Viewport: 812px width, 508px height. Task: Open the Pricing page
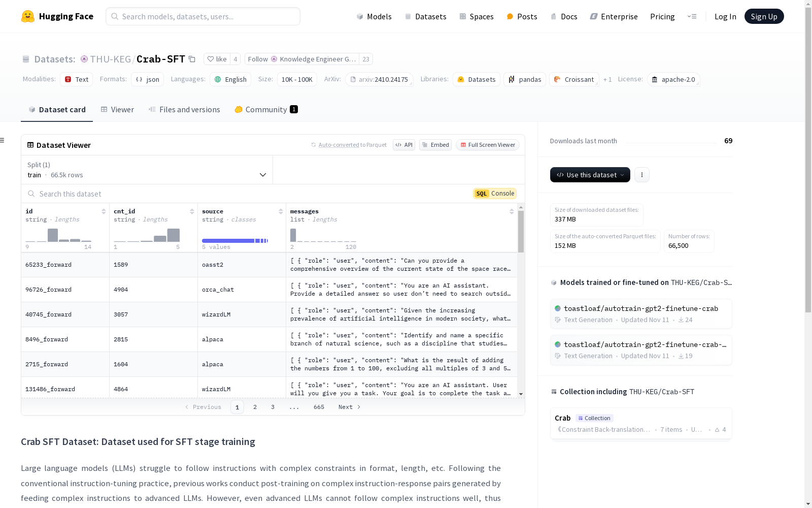[662, 16]
